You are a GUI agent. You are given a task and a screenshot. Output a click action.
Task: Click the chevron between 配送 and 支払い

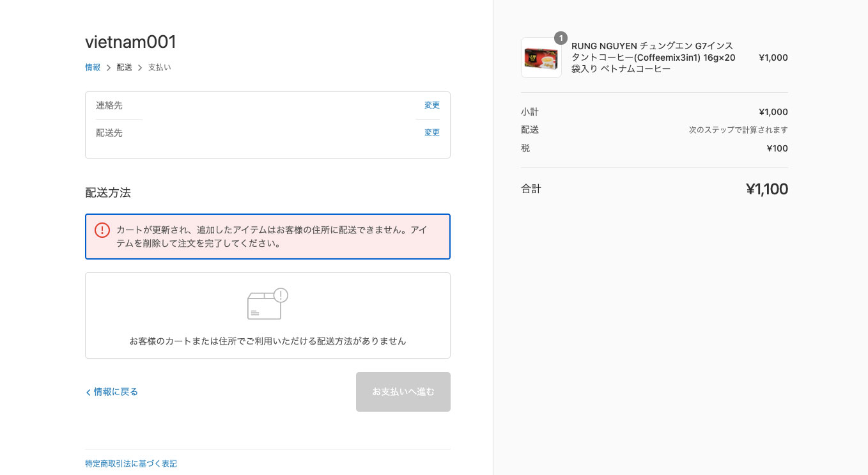coord(140,68)
